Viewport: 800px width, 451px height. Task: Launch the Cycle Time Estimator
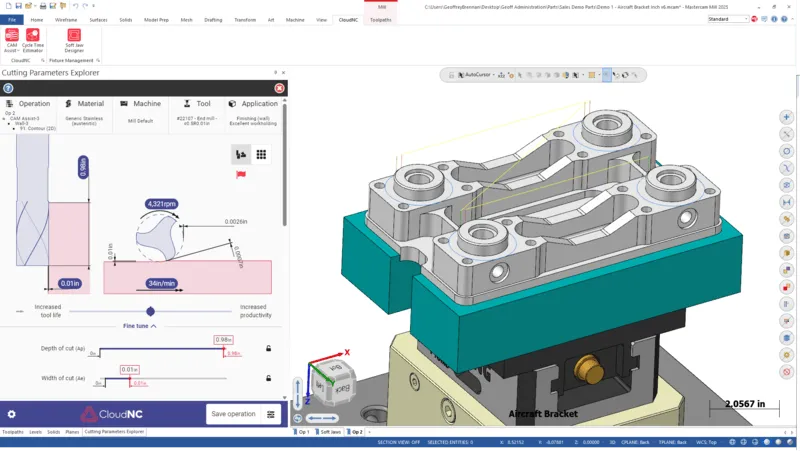pyautogui.click(x=33, y=40)
